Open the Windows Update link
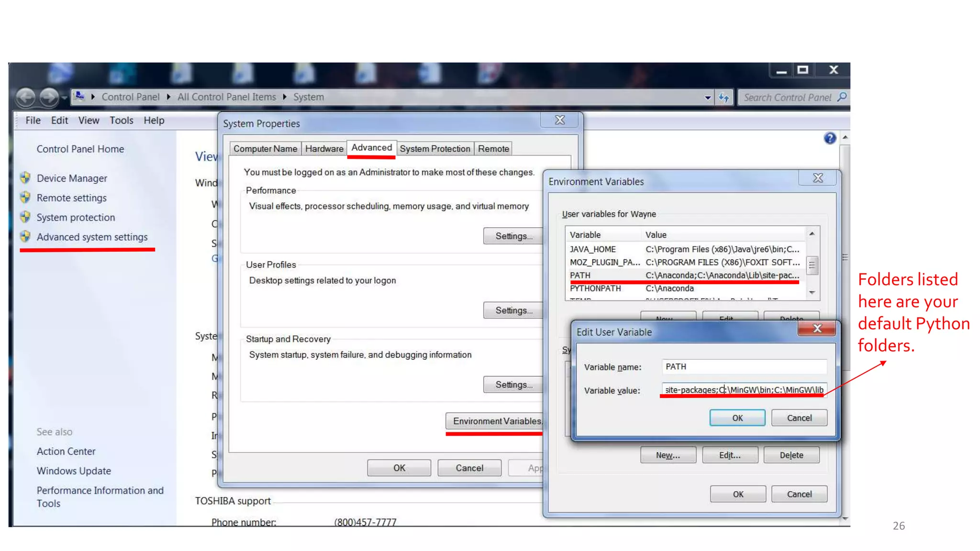 point(74,471)
